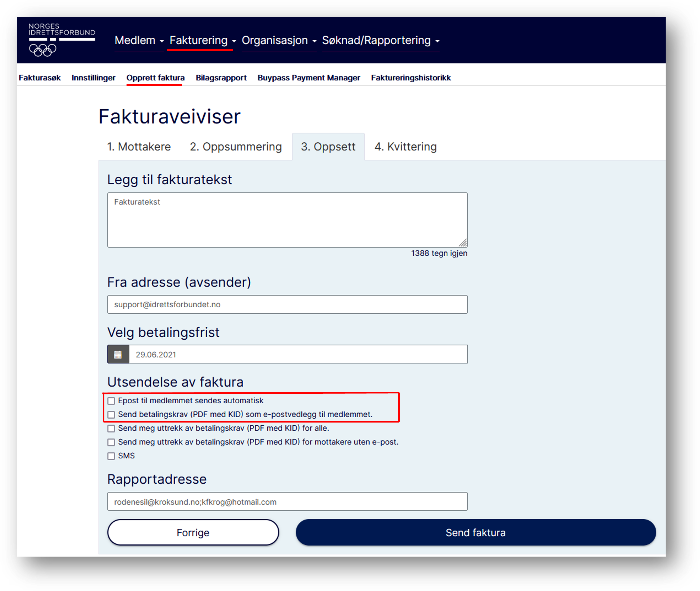
Task: Click the betalingsfrist date field 29.06.2021
Action: 298,354
